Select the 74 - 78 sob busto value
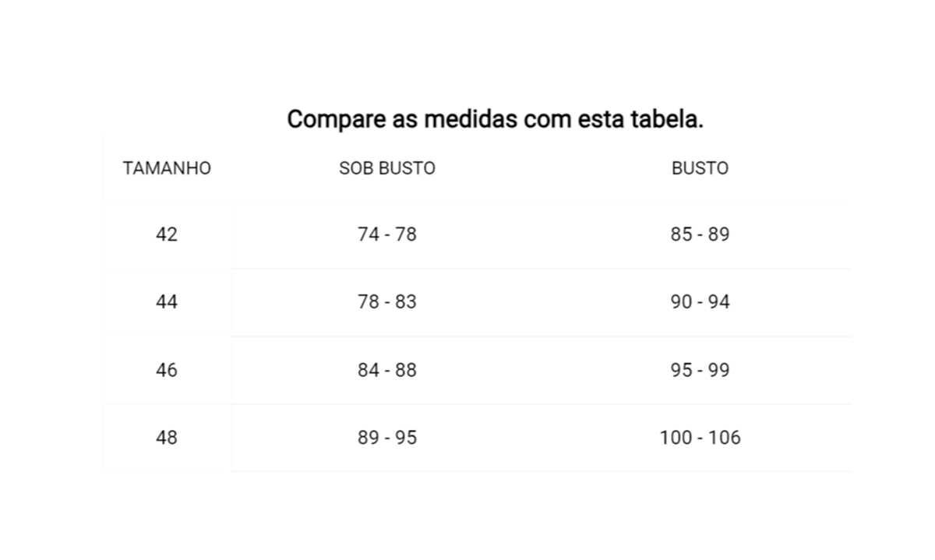The height and width of the screenshot is (560, 935). pyautogui.click(x=387, y=234)
